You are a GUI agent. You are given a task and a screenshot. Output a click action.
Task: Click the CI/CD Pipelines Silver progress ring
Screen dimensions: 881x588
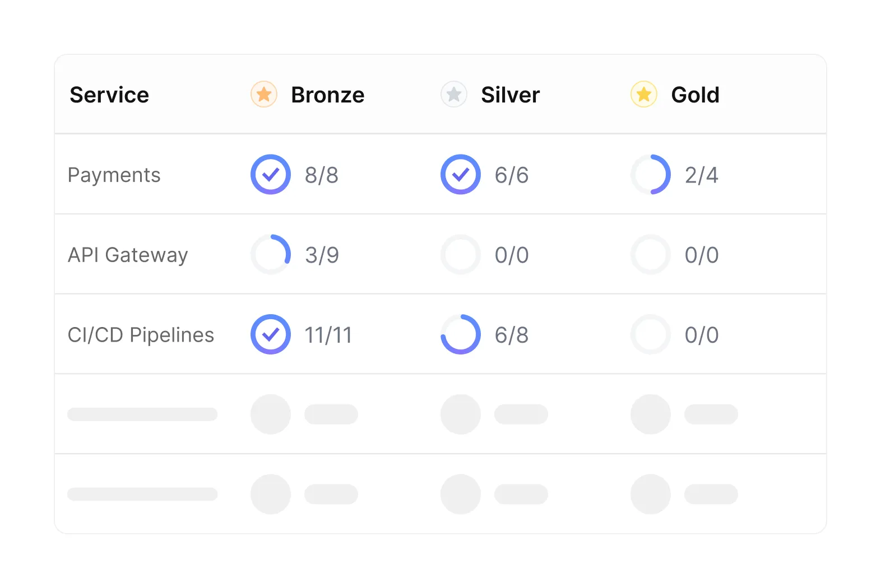pyautogui.click(x=461, y=334)
